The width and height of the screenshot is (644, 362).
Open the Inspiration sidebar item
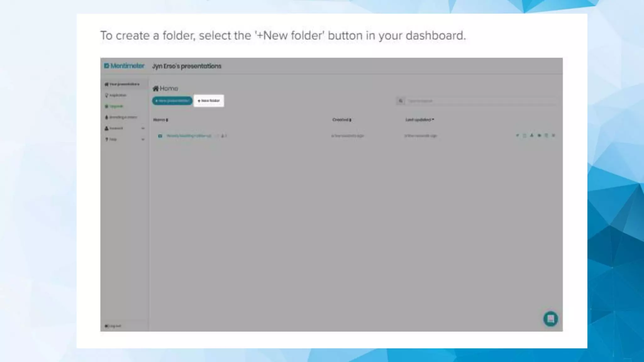(x=117, y=95)
